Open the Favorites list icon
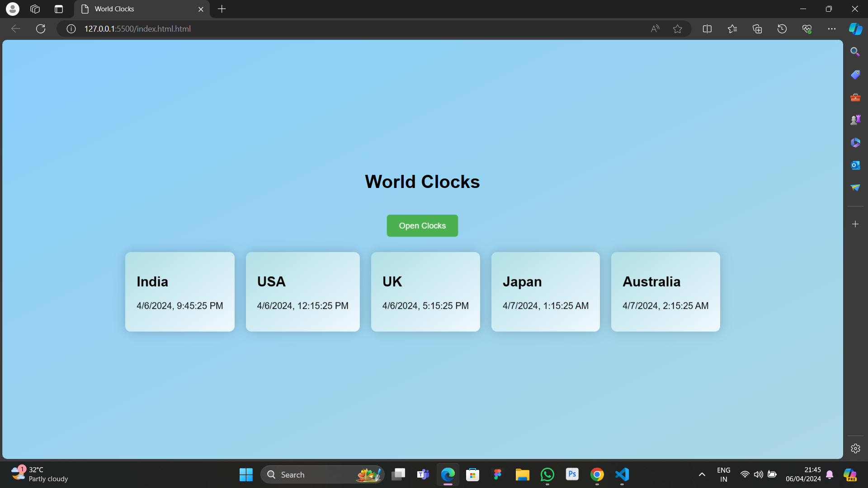This screenshot has height=488, width=868. pos(732,29)
